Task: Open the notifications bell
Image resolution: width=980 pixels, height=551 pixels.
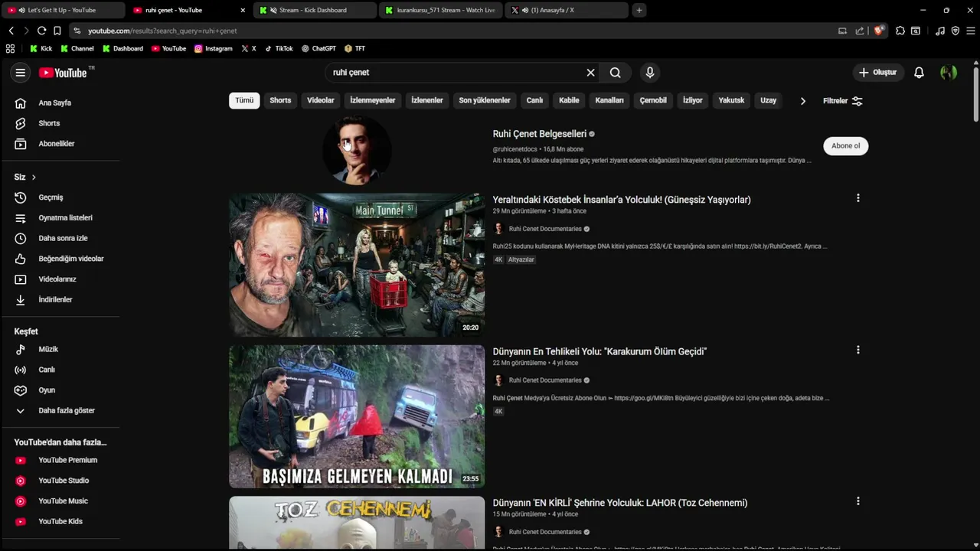Action: 919,73
